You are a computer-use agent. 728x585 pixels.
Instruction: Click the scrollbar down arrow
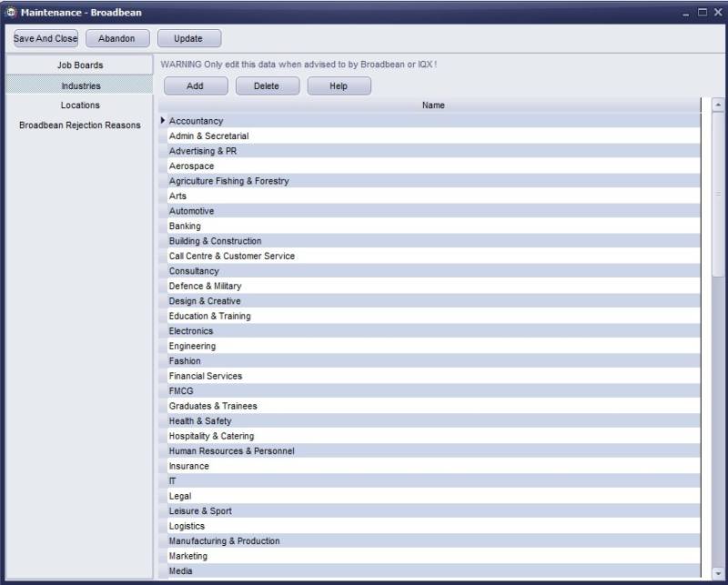coord(718,573)
